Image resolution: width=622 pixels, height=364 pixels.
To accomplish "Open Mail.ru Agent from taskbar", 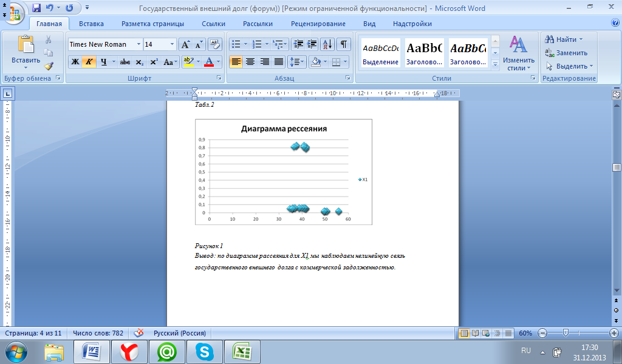I will pos(167,352).
